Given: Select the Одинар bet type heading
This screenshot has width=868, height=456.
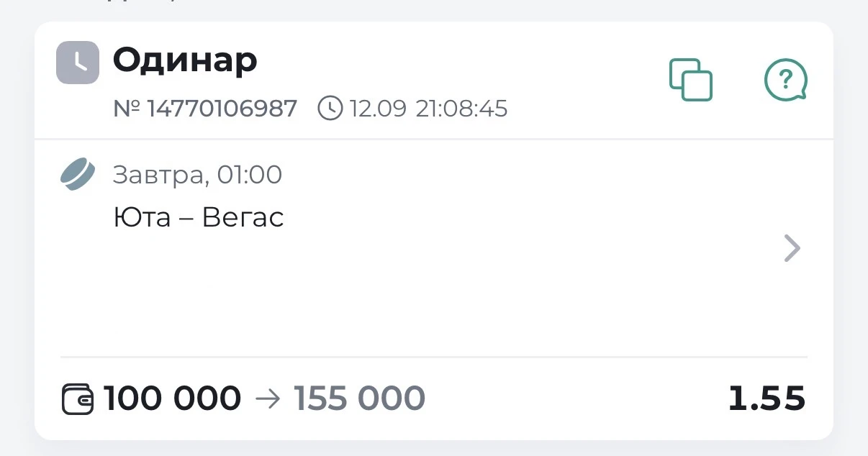Looking at the screenshot, I should click(x=185, y=61).
